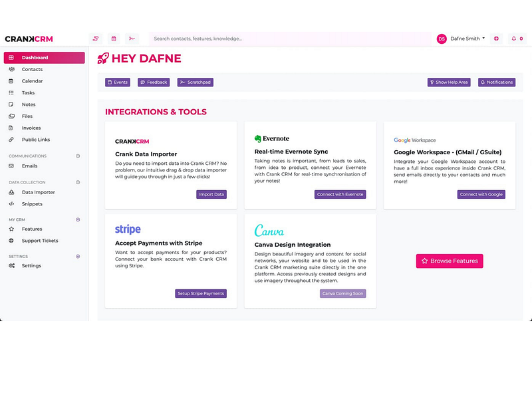Screen dimensions: 532x399
Task: Click the Data Importer icon in sidebar
Action: (11, 192)
